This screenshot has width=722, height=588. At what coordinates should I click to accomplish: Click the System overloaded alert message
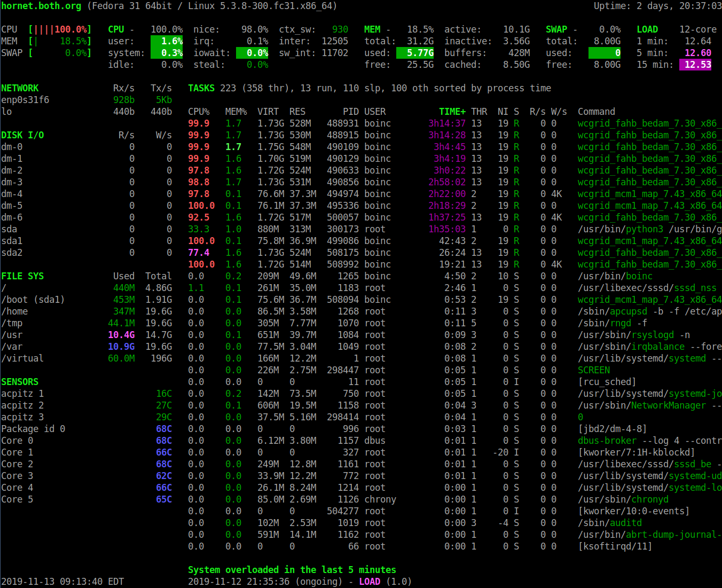pyautogui.click(x=292, y=570)
